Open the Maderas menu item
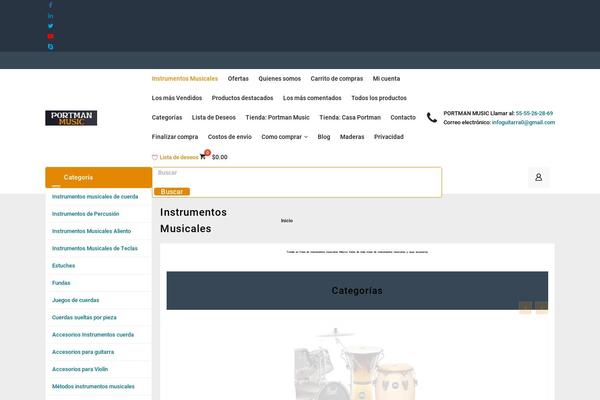 352,137
